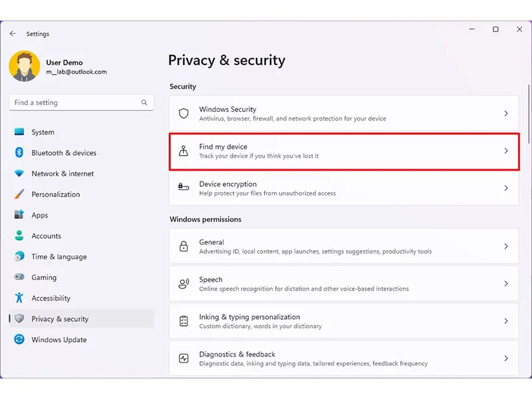Screen dimensions: 532x399
Task: Select Accounts in the navigation
Action: pos(81,235)
